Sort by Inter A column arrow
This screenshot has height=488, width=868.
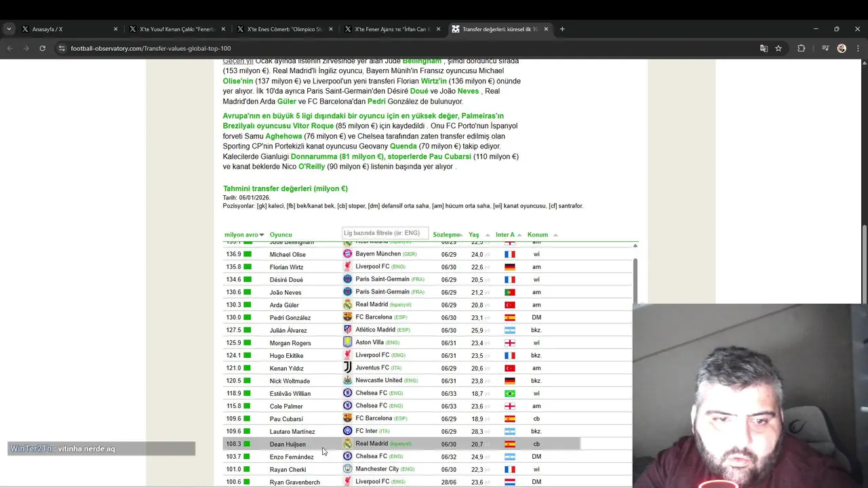pyautogui.click(x=519, y=235)
